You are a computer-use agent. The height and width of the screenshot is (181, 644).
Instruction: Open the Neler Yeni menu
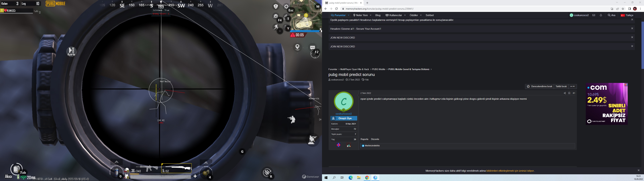360,15
